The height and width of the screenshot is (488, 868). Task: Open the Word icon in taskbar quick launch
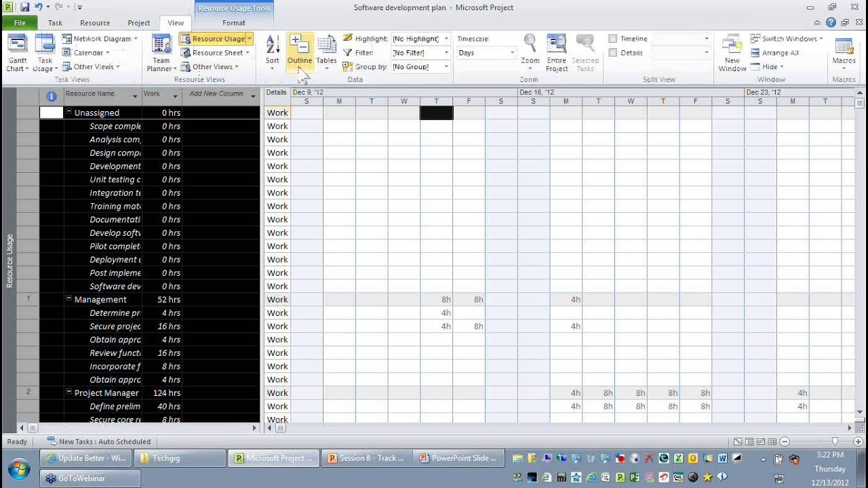722,459
